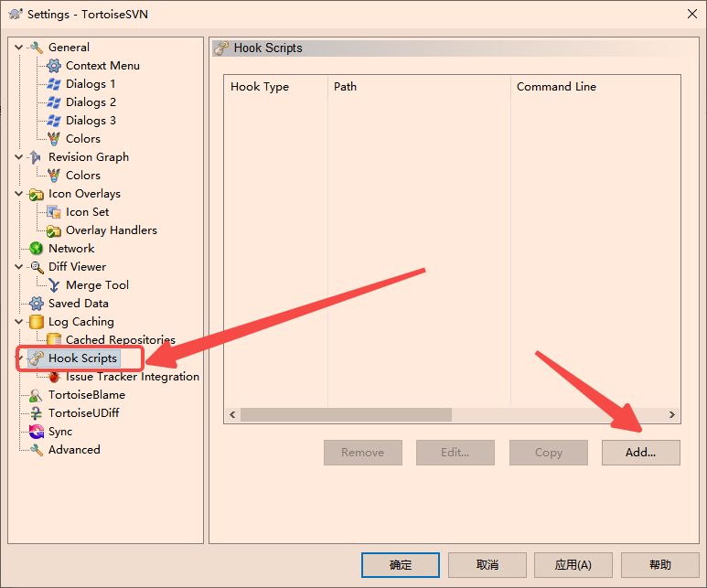
Task: Click the Icon Overlays folder icon
Action: pos(36,194)
